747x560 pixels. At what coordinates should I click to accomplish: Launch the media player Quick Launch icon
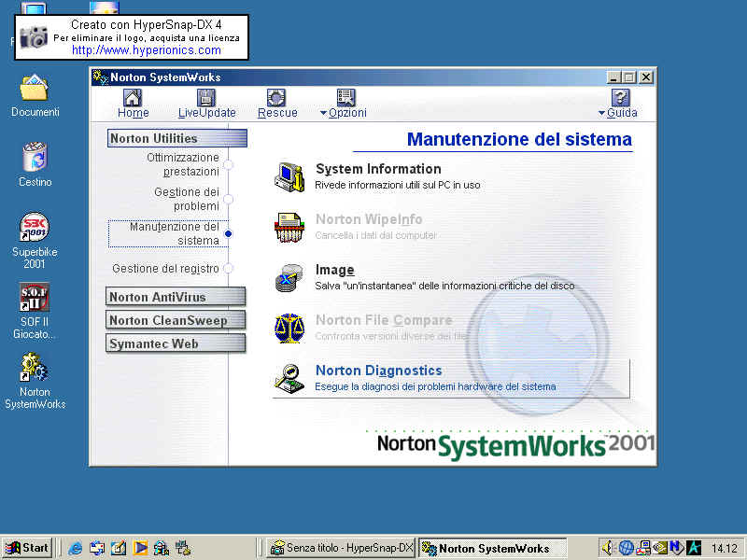140,548
